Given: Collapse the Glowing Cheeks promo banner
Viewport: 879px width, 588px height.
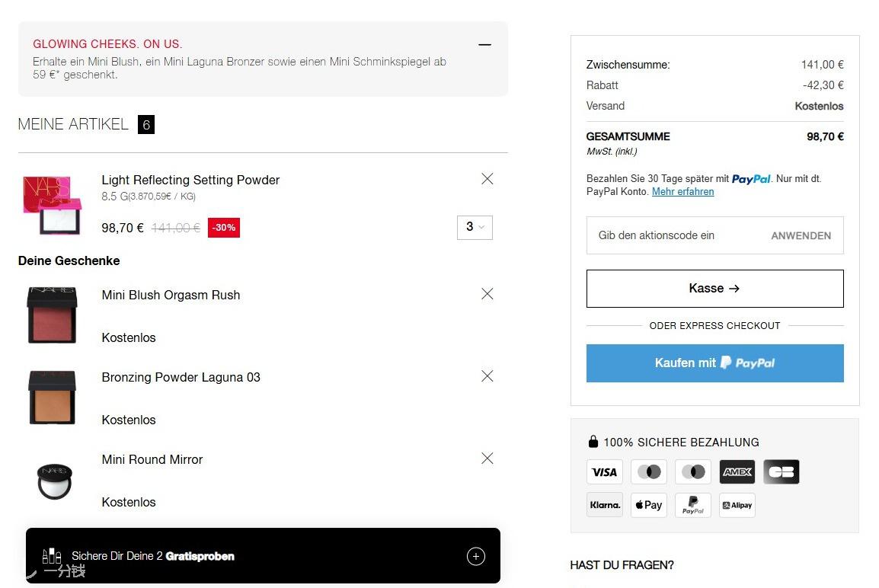Looking at the screenshot, I should point(485,44).
